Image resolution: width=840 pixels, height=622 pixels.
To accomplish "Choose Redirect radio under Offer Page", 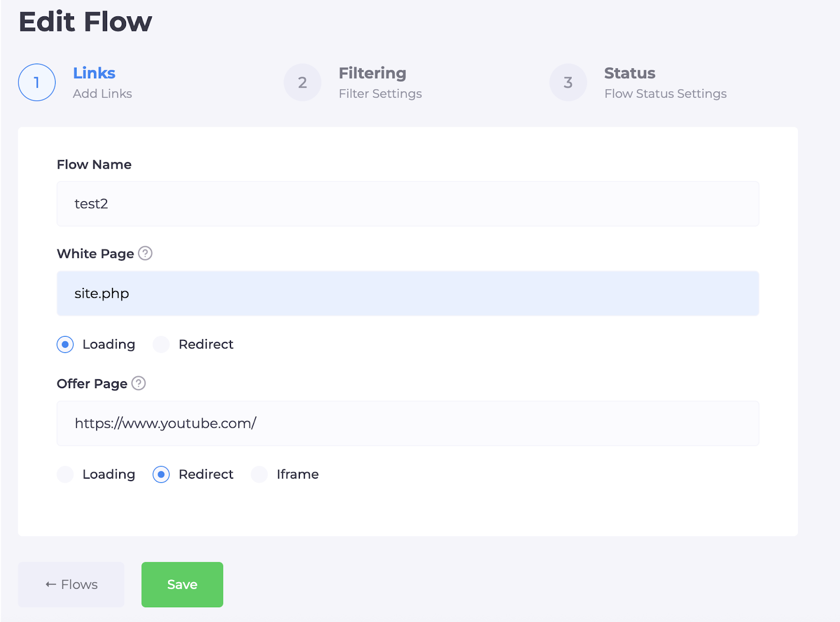I will [x=161, y=474].
